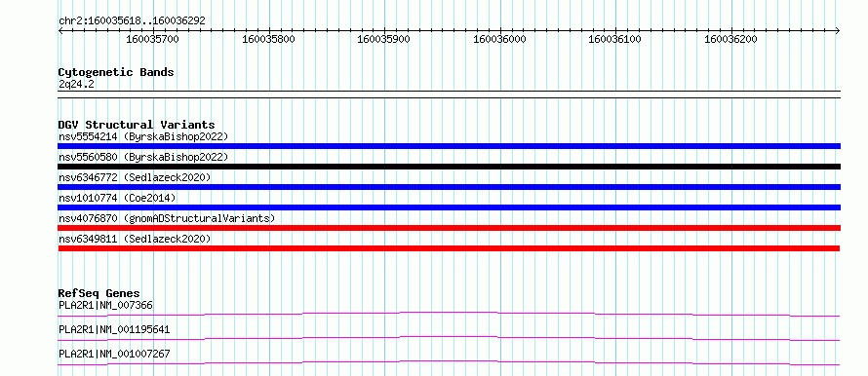Click ruler position 160036000
The height and width of the screenshot is (376, 868).
click(x=500, y=39)
